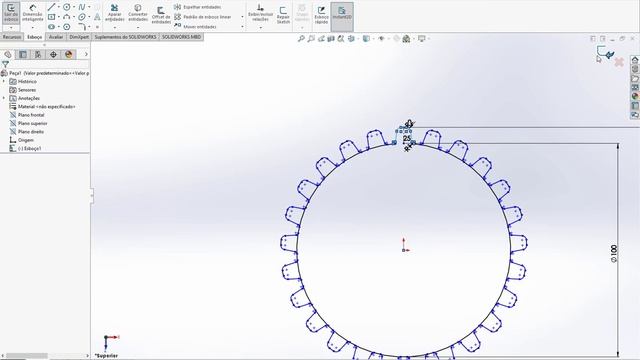Open the Spline tool dropdown arrow
This screenshot has height=360, width=640.
89,7
